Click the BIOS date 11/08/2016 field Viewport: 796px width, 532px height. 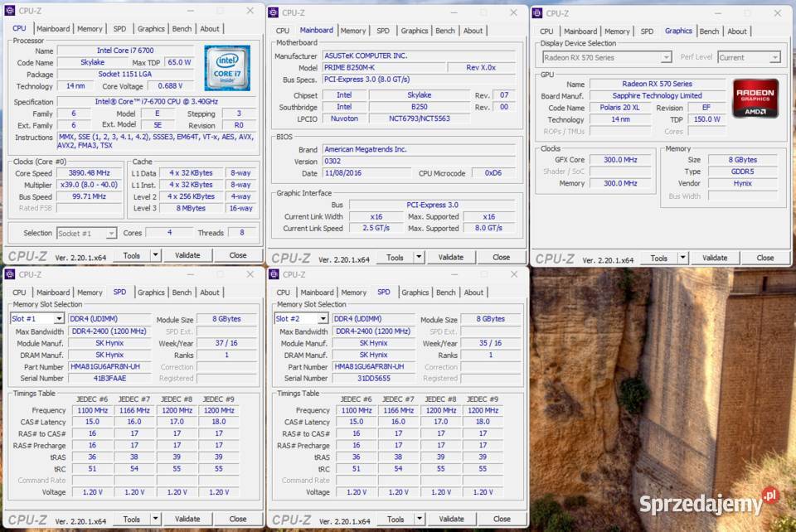366,173
